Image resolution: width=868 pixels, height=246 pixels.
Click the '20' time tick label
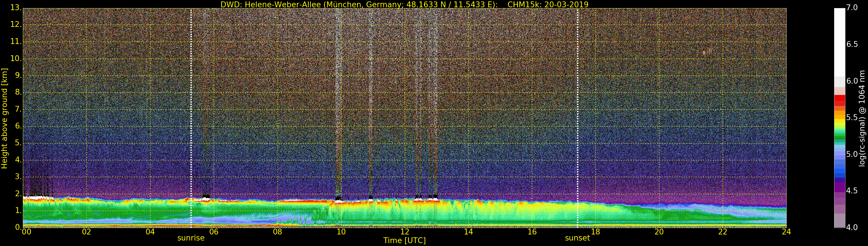point(659,232)
